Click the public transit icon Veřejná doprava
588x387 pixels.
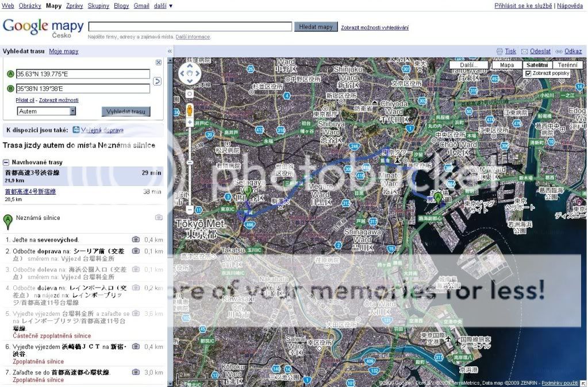76,130
